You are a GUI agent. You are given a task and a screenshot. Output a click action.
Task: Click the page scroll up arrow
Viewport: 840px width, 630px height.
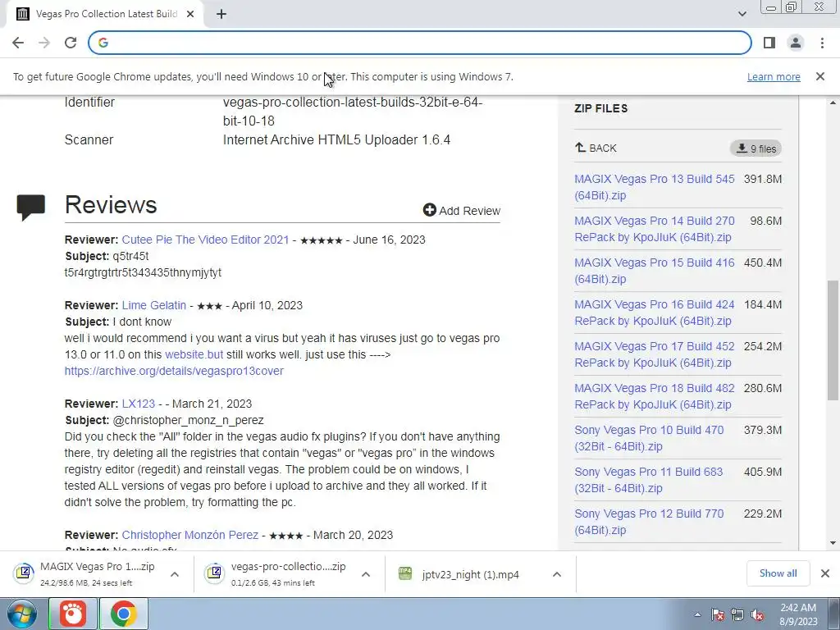[x=833, y=103]
